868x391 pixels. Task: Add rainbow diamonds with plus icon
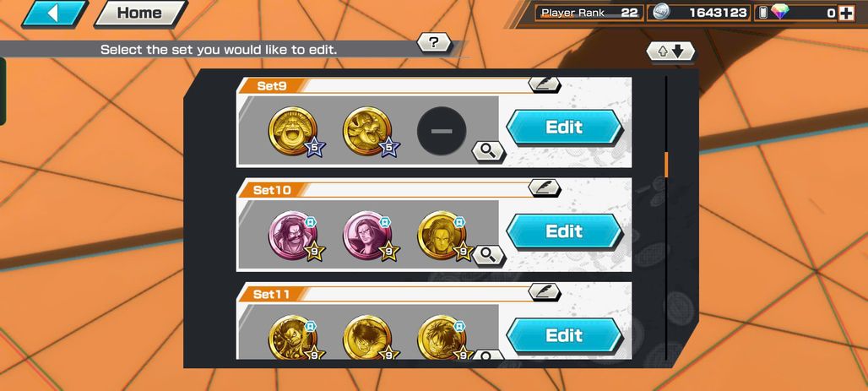point(846,14)
